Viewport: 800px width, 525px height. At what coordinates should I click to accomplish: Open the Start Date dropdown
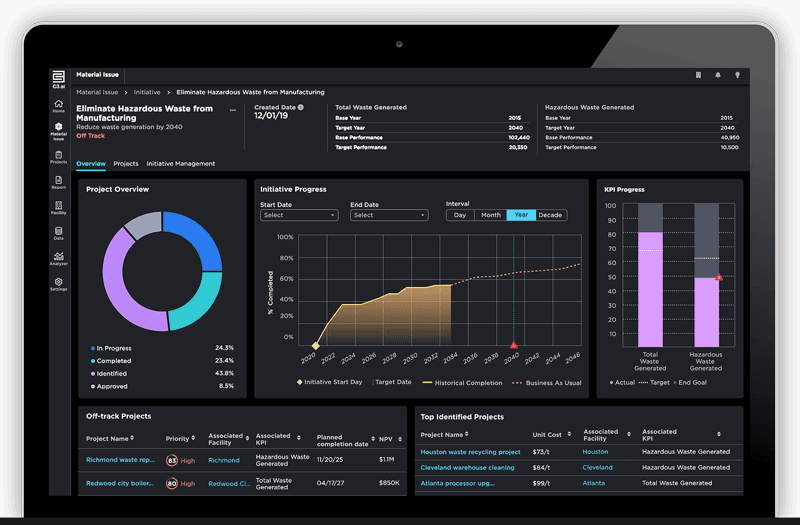[299, 215]
